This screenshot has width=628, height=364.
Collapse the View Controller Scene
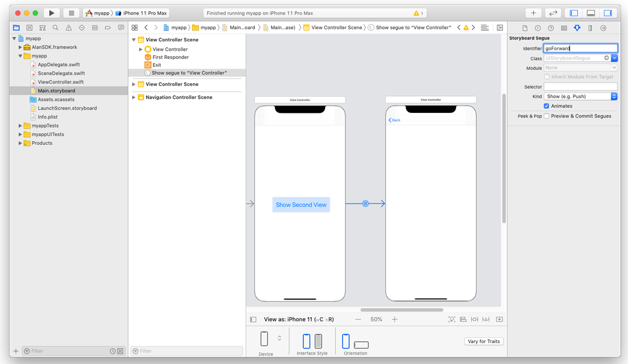pos(134,39)
